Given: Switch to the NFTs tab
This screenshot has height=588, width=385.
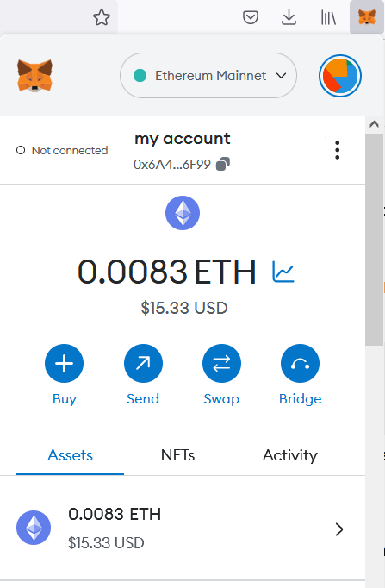Looking at the screenshot, I should (178, 455).
